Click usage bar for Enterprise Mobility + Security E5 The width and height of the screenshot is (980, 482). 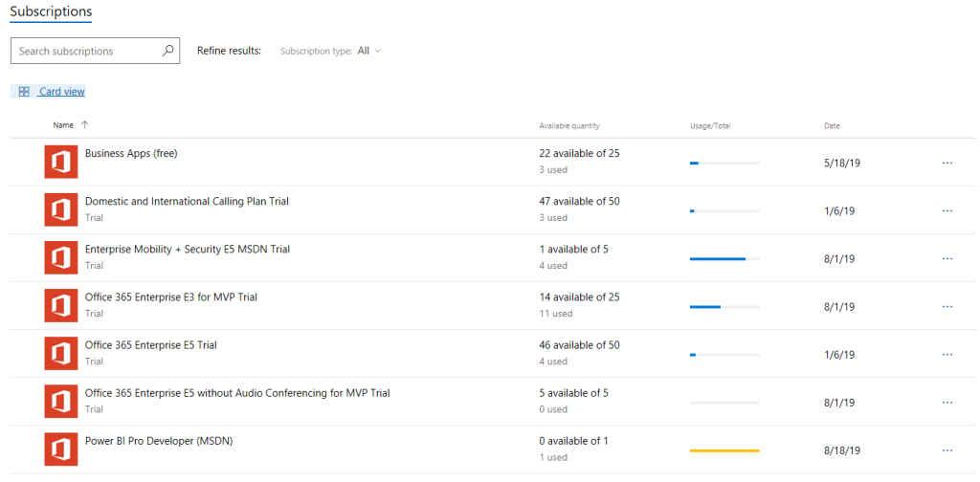pyautogui.click(x=724, y=258)
